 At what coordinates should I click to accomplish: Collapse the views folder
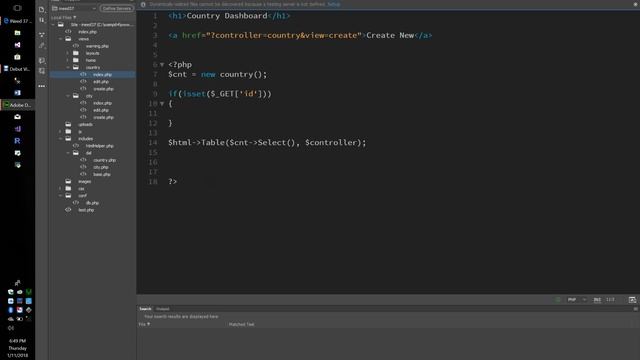click(x=60, y=39)
